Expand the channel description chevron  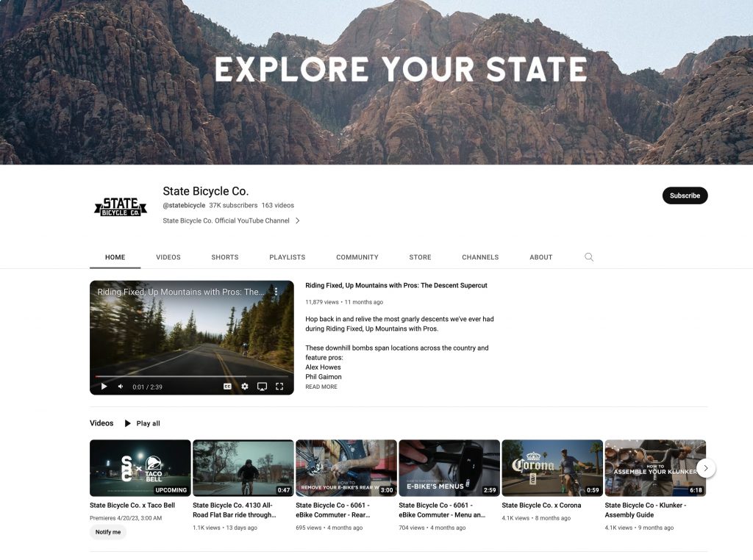click(x=298, y=220)
